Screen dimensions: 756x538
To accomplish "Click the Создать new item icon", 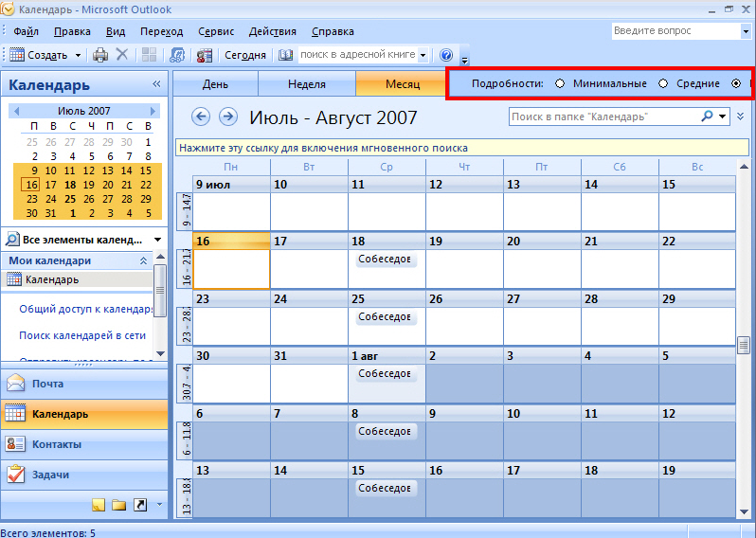I will click(x=17, y=55).
